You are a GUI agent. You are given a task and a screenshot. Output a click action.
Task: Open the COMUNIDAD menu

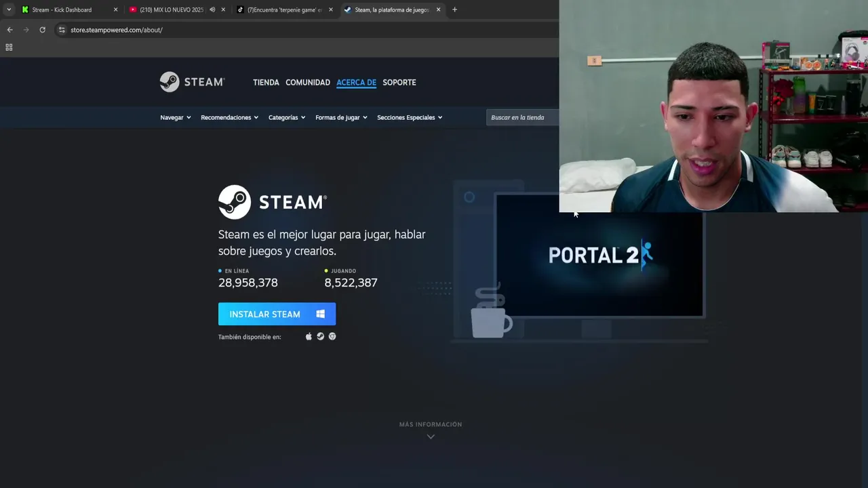308,82
